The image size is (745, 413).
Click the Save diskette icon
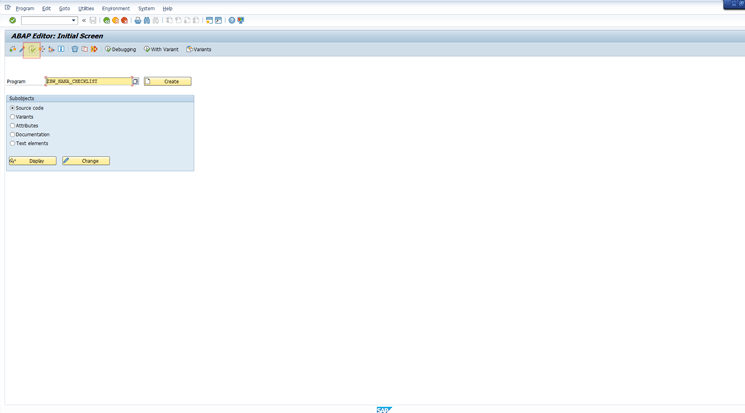(93, 20)
